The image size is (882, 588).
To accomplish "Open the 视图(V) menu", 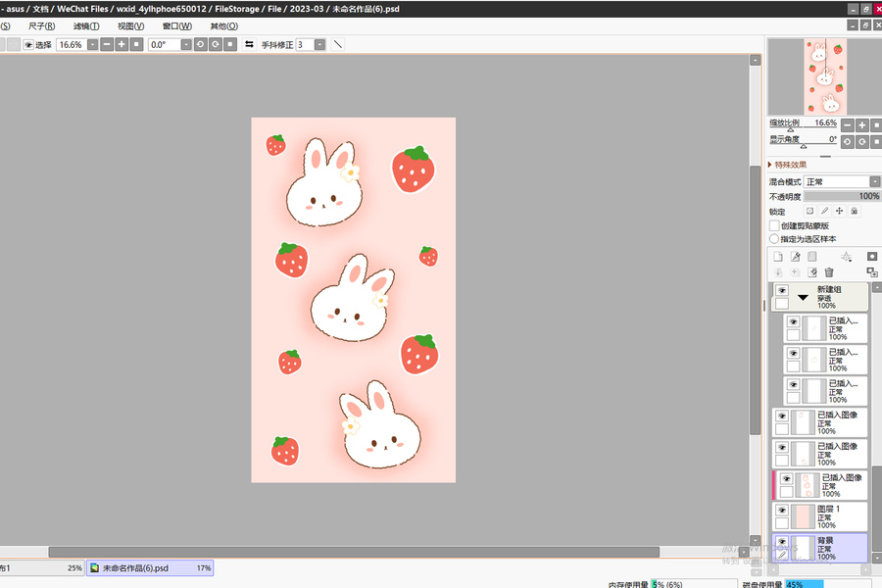I will [131, 25].
